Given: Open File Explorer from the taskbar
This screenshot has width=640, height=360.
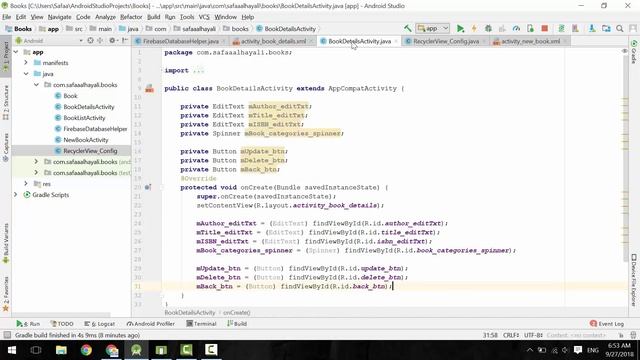Looking at the screenshot, I should pos(61,350).
